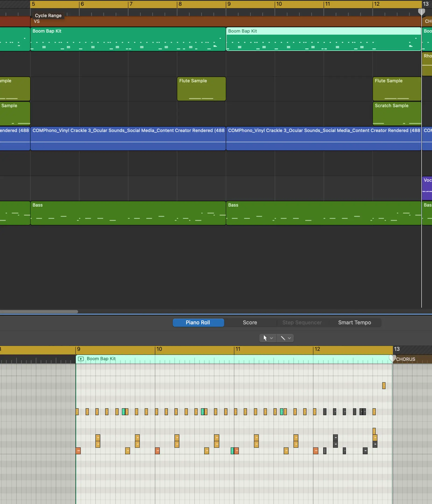Click the Boom Bap Kit region at bar 5
The height and width of the screenshot is (504, 432).
(x=128, y=39)
